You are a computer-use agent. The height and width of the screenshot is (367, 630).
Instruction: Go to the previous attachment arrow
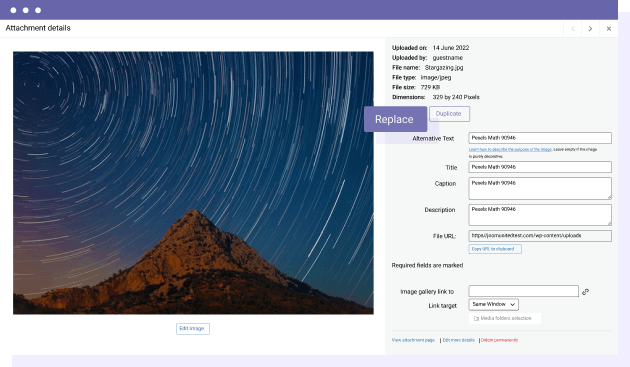coord(573,29)
